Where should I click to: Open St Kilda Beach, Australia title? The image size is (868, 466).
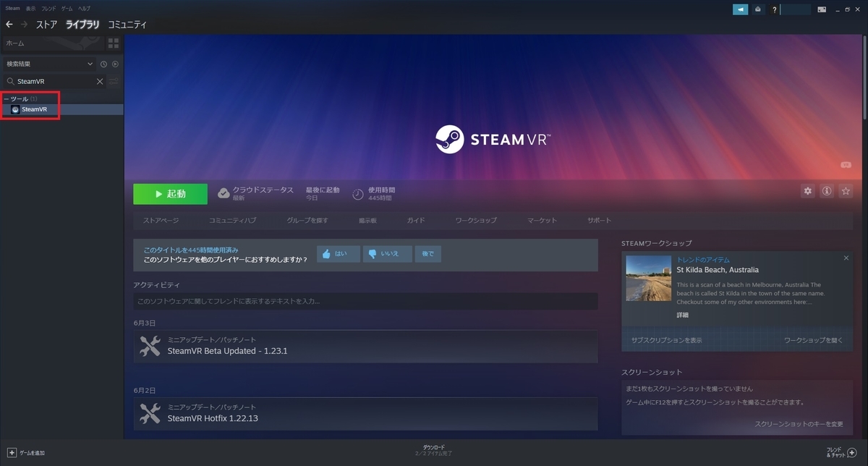(718, 270)
